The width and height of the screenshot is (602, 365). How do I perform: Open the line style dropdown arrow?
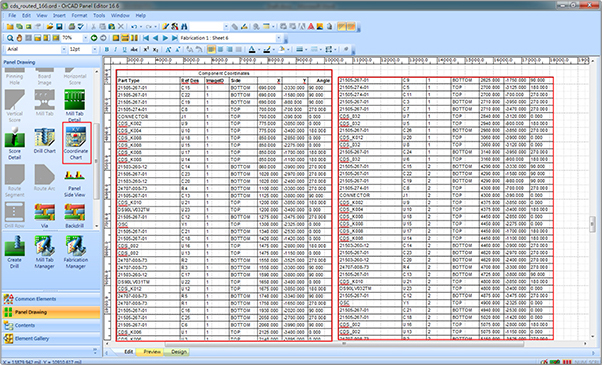306,50
